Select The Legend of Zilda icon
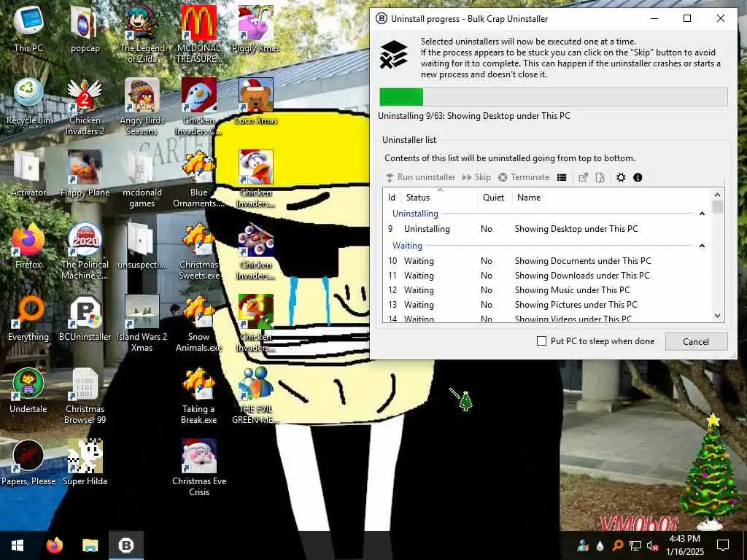The width and height of the screenshot is (747, 560). pos(142,34)
